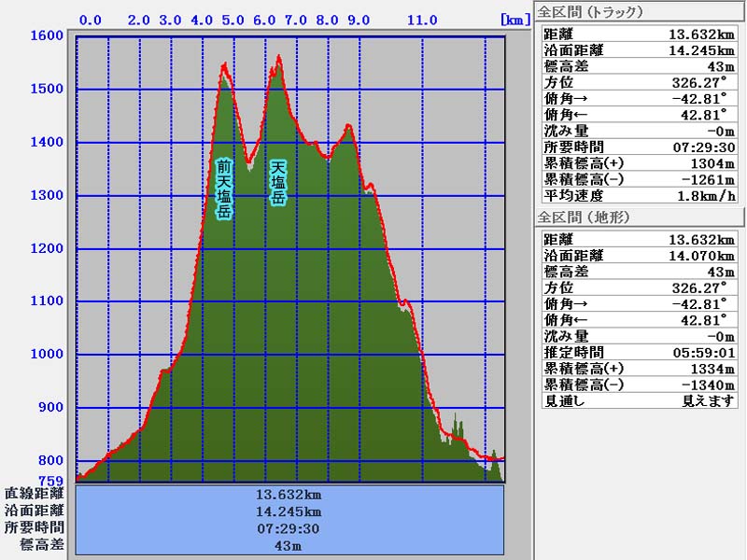Select the 全区間（トラック） section header

596,12
